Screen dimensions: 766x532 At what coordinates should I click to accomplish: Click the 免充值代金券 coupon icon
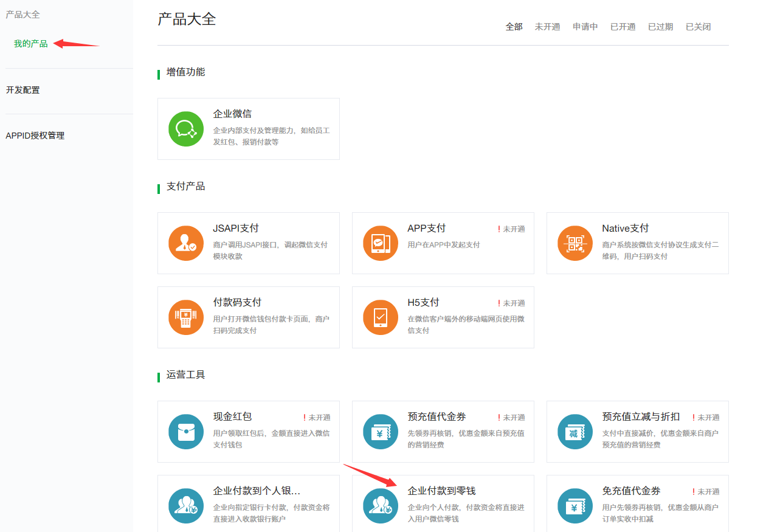point(575,506)
